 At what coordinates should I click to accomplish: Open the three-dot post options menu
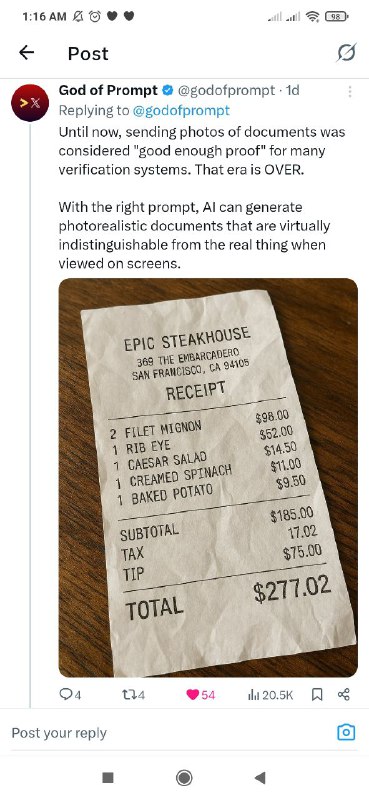point(350,92)
